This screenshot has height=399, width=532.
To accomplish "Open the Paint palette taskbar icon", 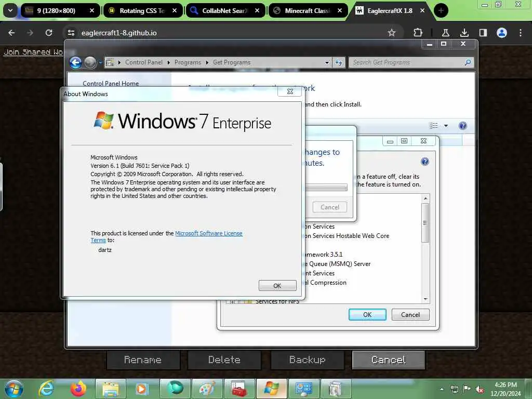I will click(x=207, y=389).
